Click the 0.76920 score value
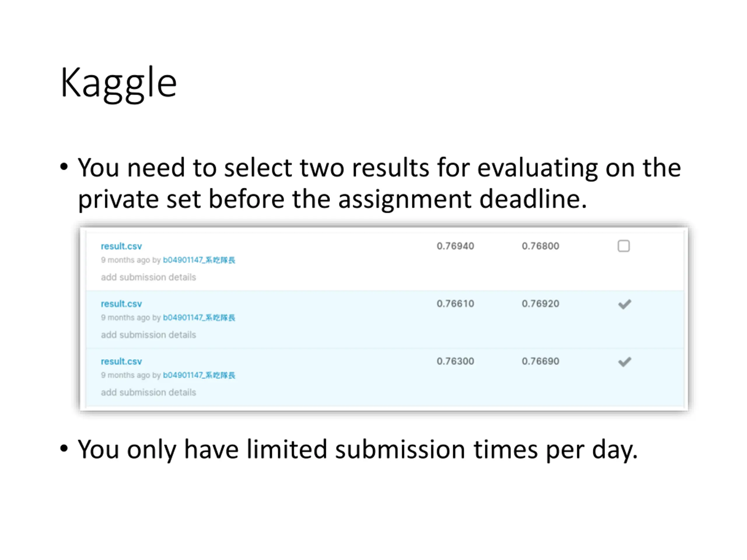This screenshot has height=560, width=747. tap(540, 304)
